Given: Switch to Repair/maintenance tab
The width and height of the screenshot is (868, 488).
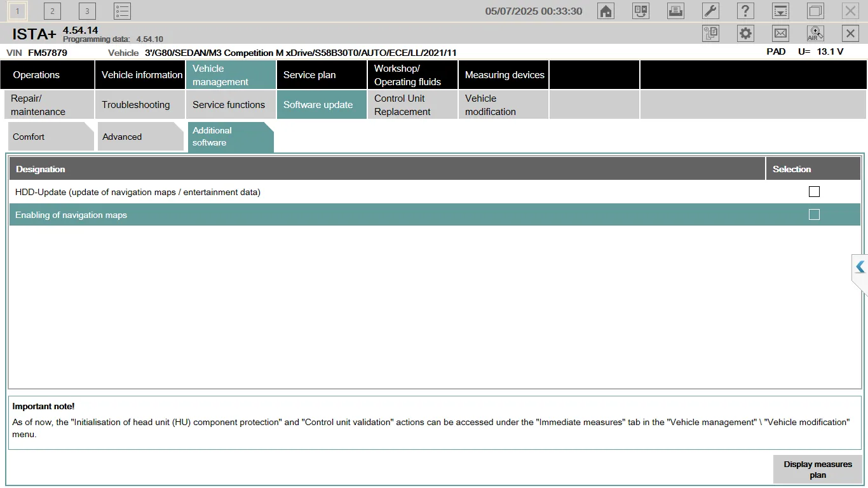Looking at the screenshot, I should pos(48,105).
